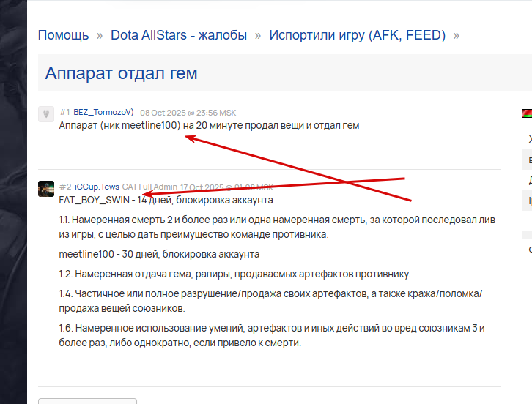Click line meetline100 - 30 дней, блокировка аккаунта

[x=159, y=254]
